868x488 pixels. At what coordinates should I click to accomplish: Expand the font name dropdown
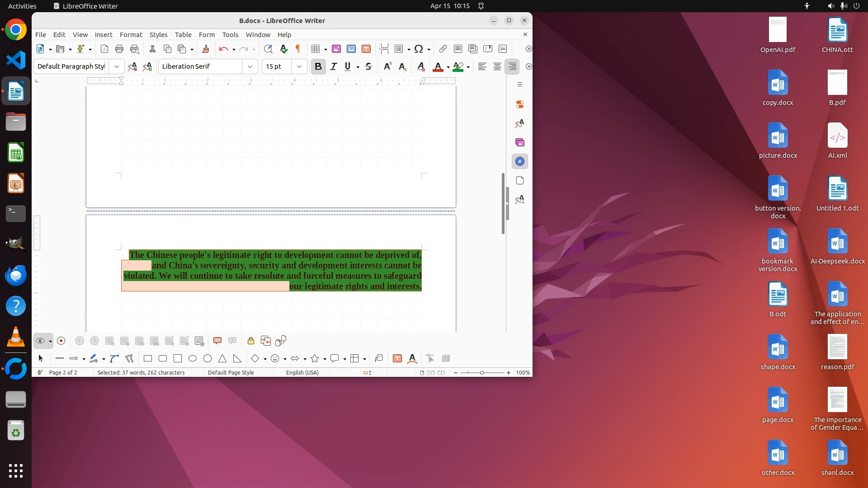[250, 67]
